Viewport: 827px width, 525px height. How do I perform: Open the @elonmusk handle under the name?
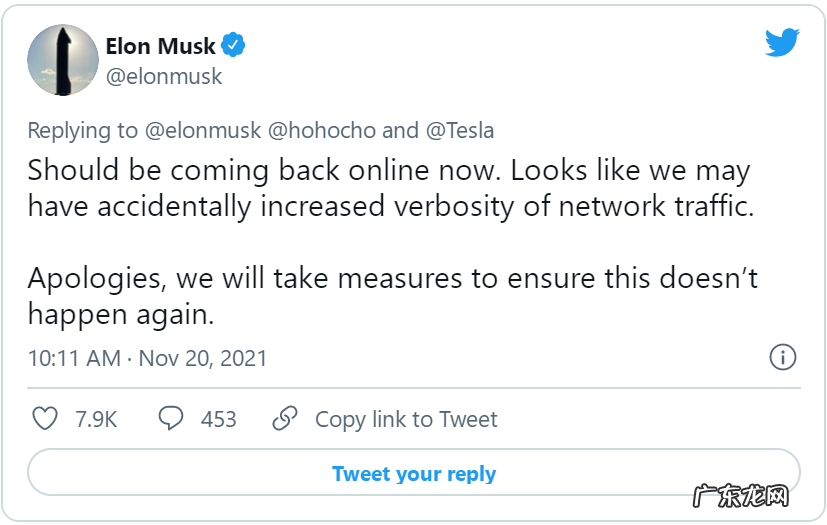[164, 76]
